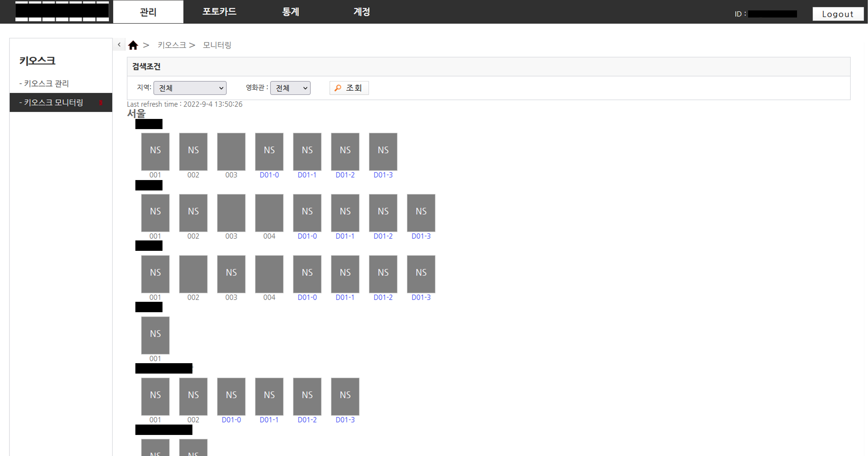Open D01-0 link in first theater row
Image resolution: width=868 pixels, height=456 pixels.
[x=269, y=175]
